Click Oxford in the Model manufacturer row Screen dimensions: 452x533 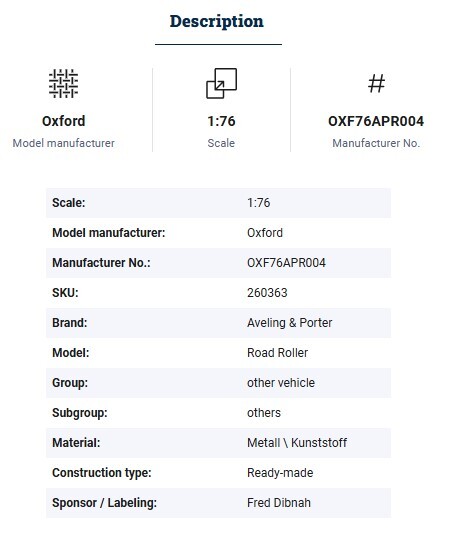tap(265, 233)
